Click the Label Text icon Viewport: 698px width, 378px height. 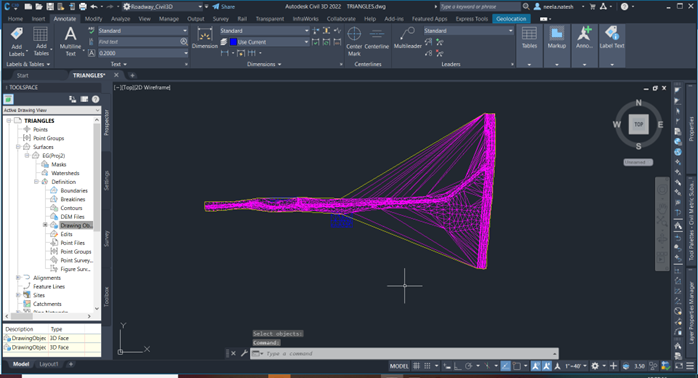click(612, 37)
